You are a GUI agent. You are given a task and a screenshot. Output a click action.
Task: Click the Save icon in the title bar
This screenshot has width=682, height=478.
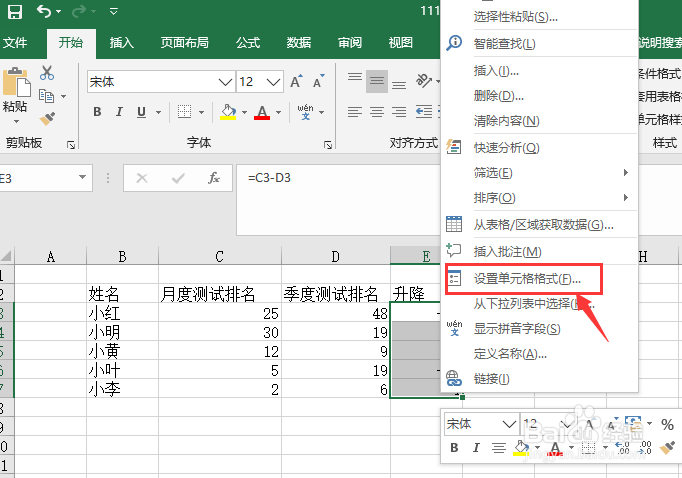click(15, 11)
